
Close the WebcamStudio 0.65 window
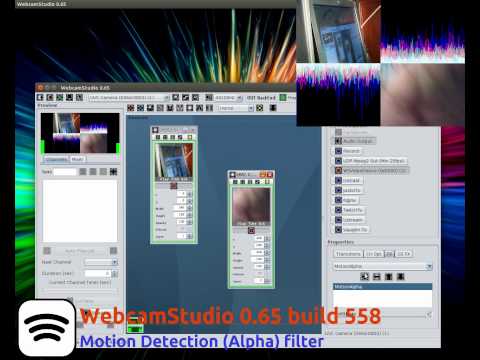(x=40, y=88)
